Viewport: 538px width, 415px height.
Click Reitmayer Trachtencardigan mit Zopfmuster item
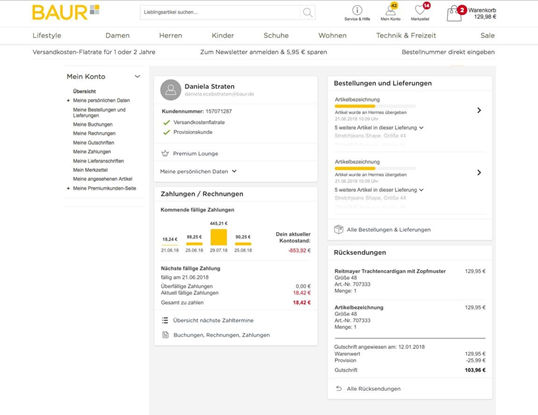[x=390, y=271]
